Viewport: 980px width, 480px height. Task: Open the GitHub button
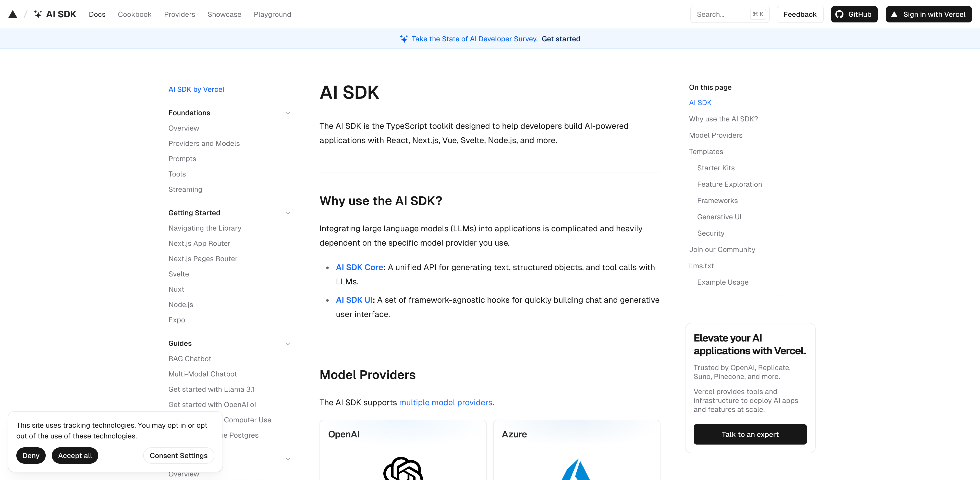pos(854,15)
